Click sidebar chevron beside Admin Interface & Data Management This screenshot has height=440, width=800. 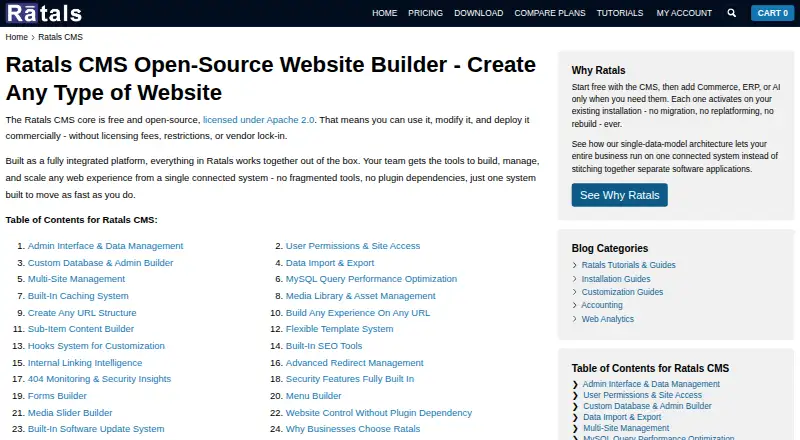[x=575, y=384]
